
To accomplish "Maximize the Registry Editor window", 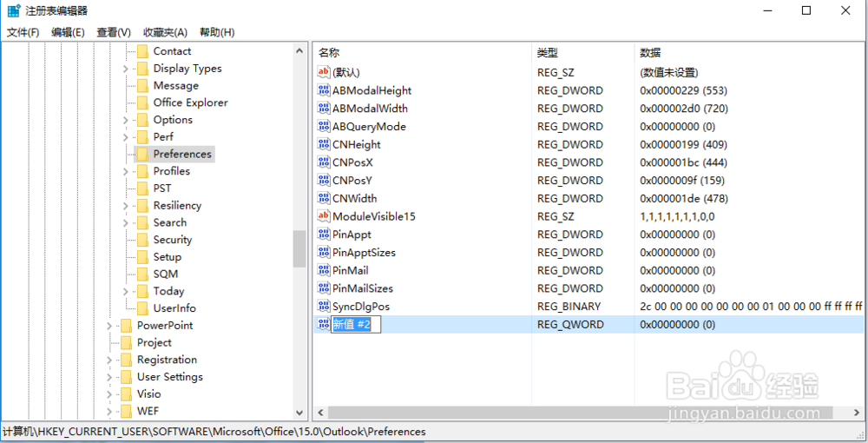I will click(x=806, y=10).
